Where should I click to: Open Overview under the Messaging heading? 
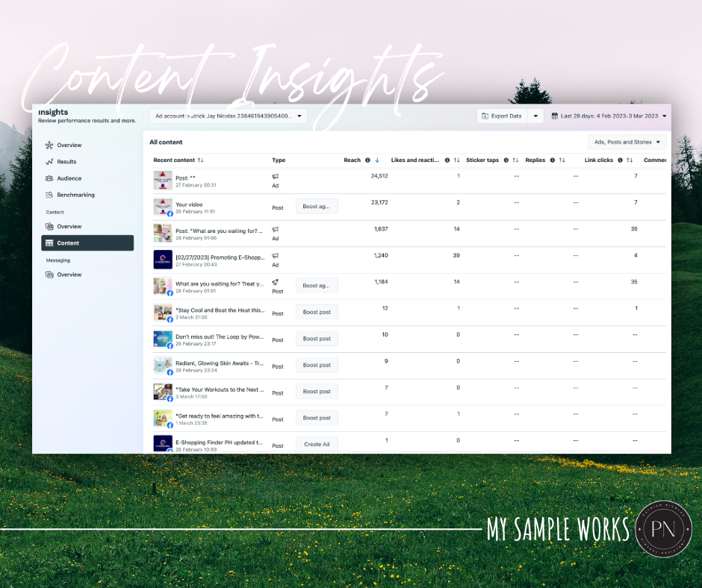[x=69, y=275]
